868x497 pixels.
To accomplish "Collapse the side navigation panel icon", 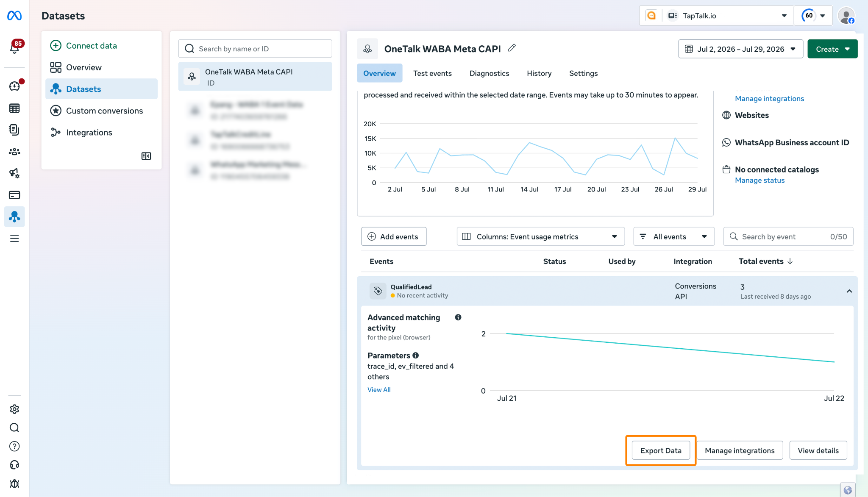I will click(x=146, y=156).
